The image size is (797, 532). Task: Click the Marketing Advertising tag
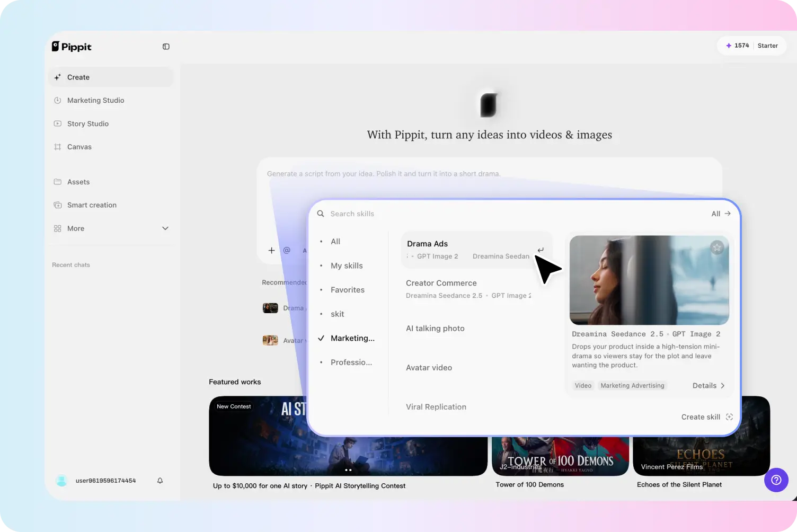pyautogui.click(x=632, y=386)
